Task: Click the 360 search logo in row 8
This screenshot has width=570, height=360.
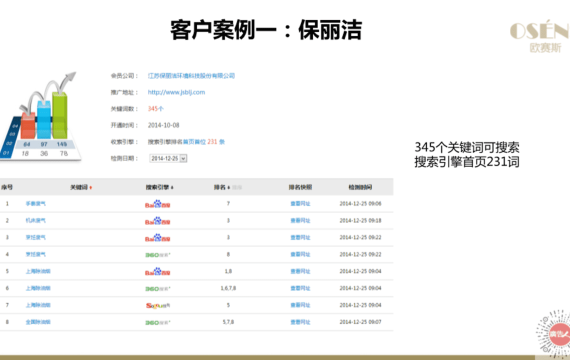Action: tap(158, 323)
